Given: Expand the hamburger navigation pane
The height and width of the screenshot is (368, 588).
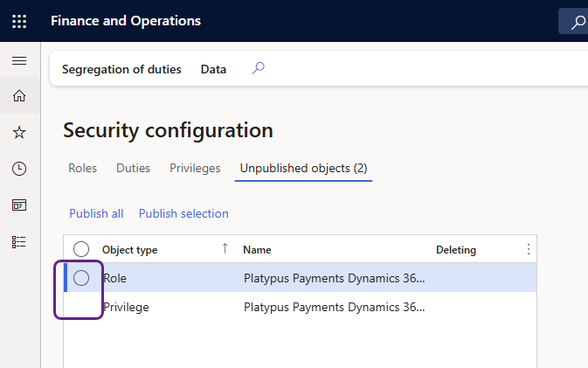Looking at the screenshot, I should click(x=19, y=61).
